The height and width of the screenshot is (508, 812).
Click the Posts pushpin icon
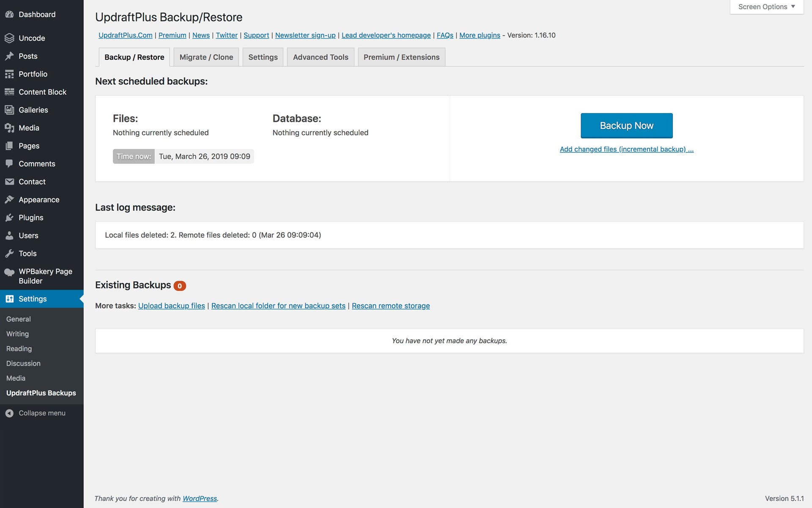[9, 56]
